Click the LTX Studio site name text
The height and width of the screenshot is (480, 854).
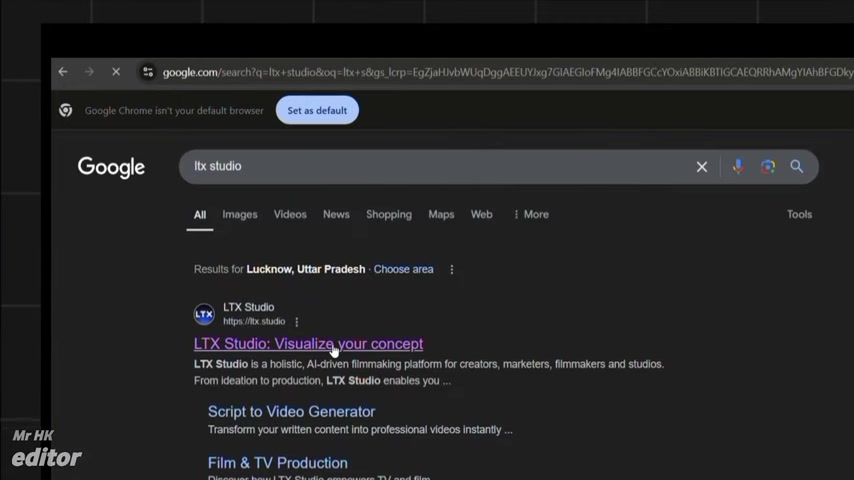click(248, 307)
